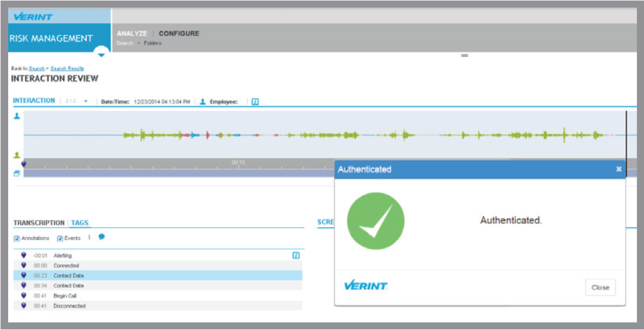This screenshot has width=644, height=330.
Task: Open info icon on Alerting row
Action: (296, 255)
